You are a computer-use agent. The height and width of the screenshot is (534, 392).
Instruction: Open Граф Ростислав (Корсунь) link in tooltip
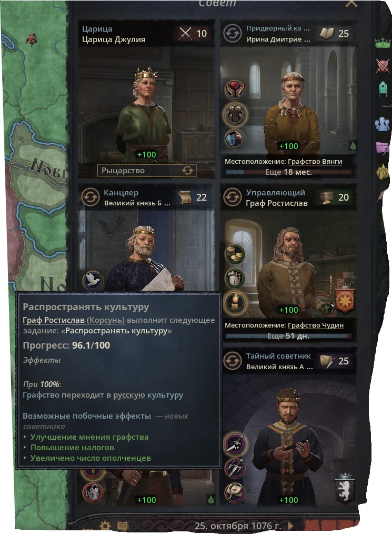point(74,320)
